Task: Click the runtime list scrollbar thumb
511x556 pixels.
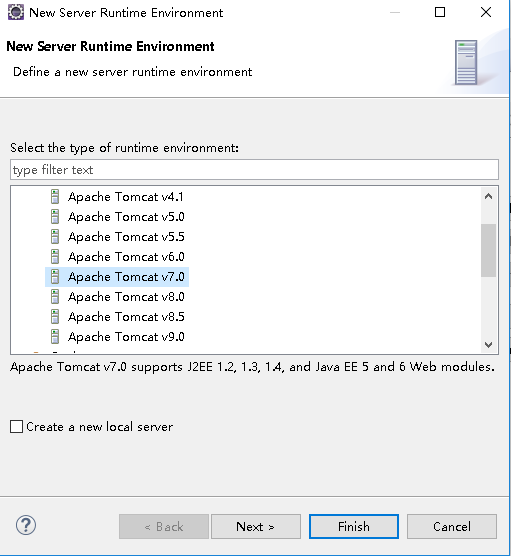Action: click(488, 250)
